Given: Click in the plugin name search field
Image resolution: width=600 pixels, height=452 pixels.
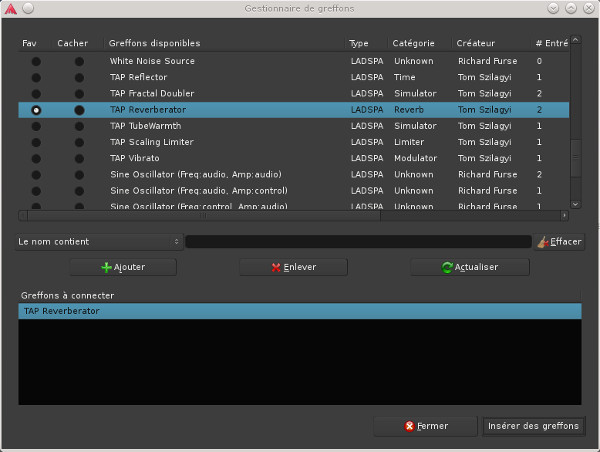Looking at the screenshot, I should pyautogui.click(x=358, y=242).
